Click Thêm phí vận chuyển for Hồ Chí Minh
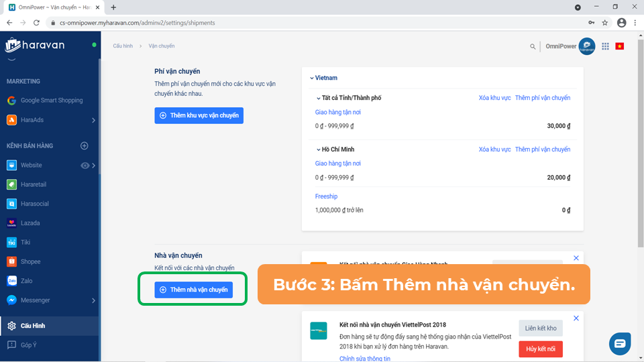The image size is (644, 362). (543, 149)
